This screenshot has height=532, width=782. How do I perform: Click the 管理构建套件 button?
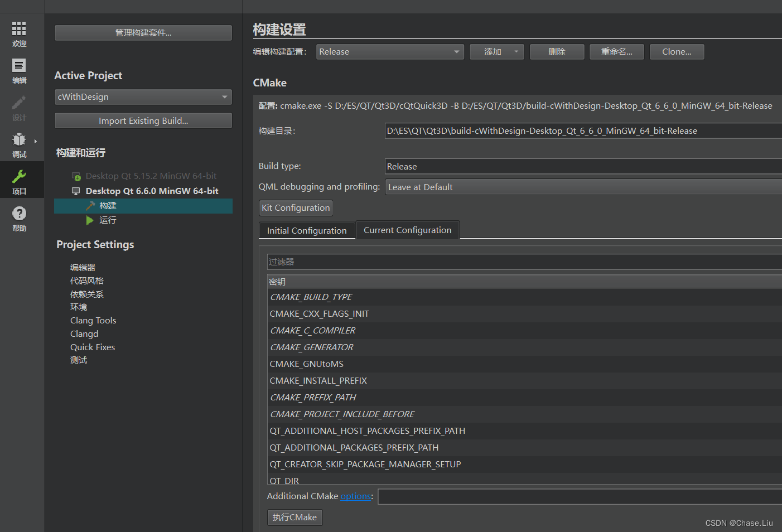(143, 32)
